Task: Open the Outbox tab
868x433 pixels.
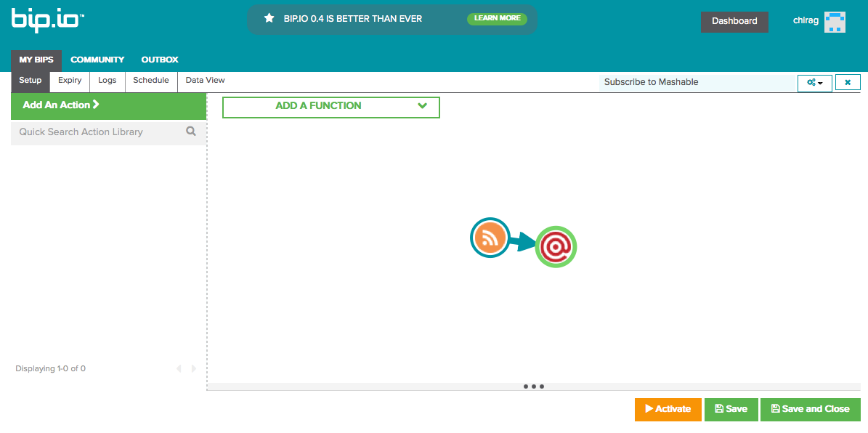Action: point(160,60)
